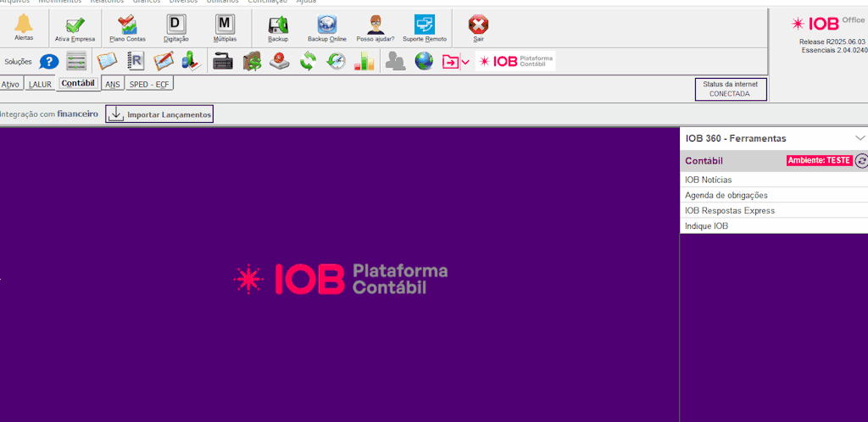Open the globe icon in toolbar

point(424,62)
